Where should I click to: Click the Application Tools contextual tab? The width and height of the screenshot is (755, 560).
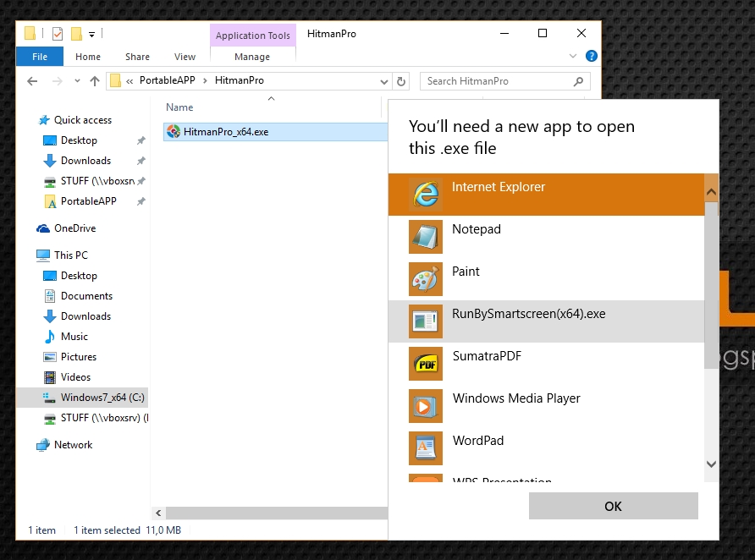pyautogui.click(x=253, y=36)
